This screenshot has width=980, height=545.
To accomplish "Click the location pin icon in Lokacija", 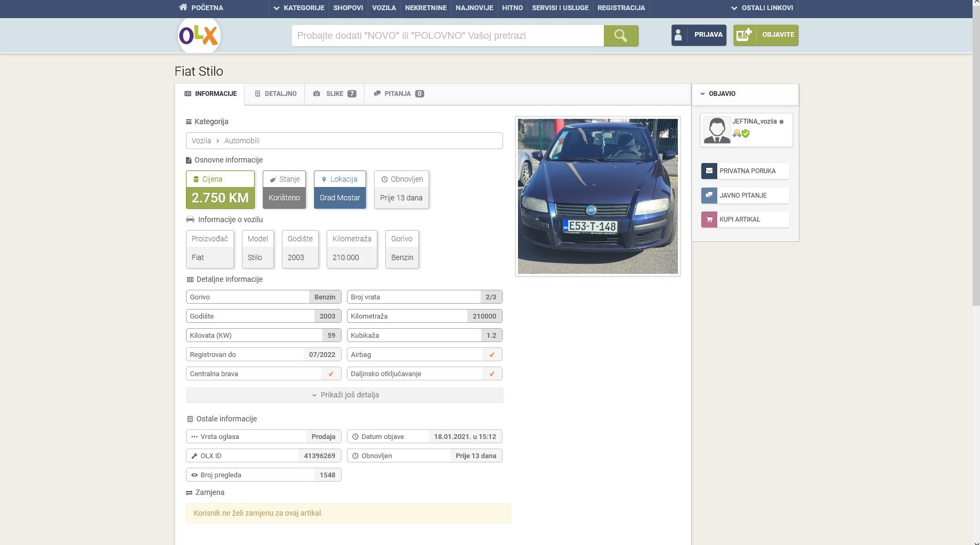I will pos(324,180).
